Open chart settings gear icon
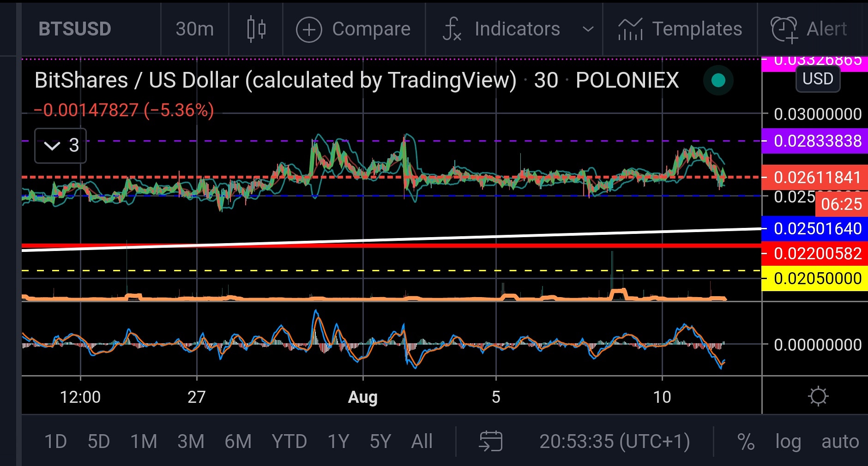 [818, 396]
